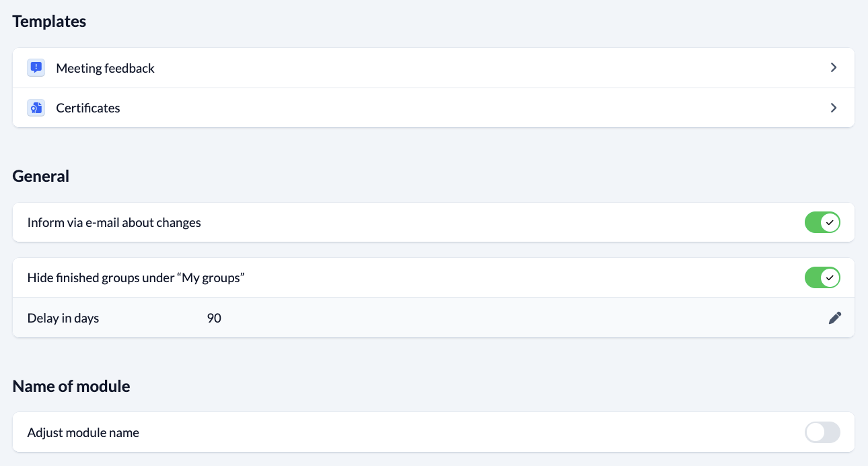Click the "Name of module" section heading
Screen dimensions: 868x466
pos(71,386)
